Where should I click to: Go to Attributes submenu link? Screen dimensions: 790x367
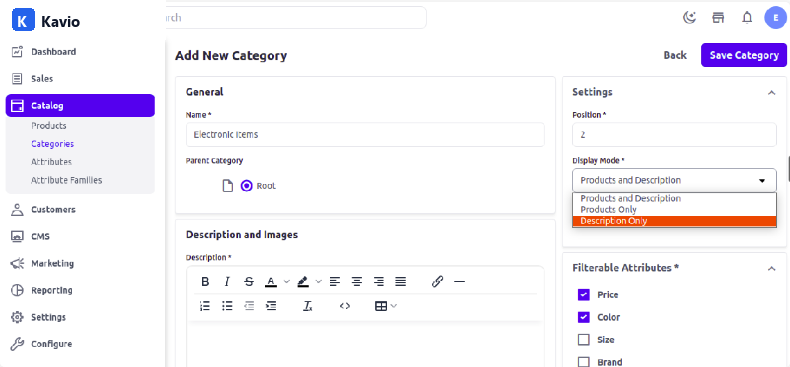tap(51, 162)
